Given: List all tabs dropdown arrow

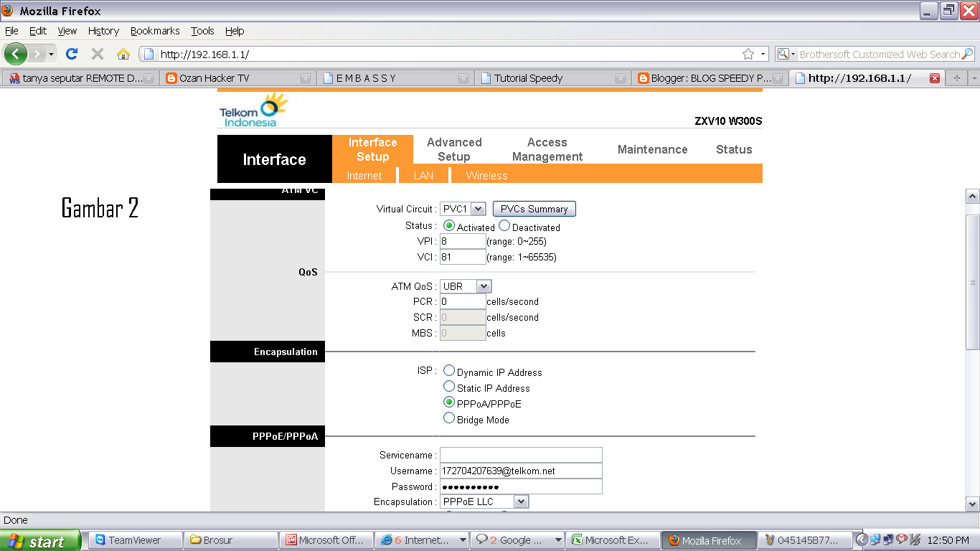Looking at the screenshot, I should (x=974, y=78).
